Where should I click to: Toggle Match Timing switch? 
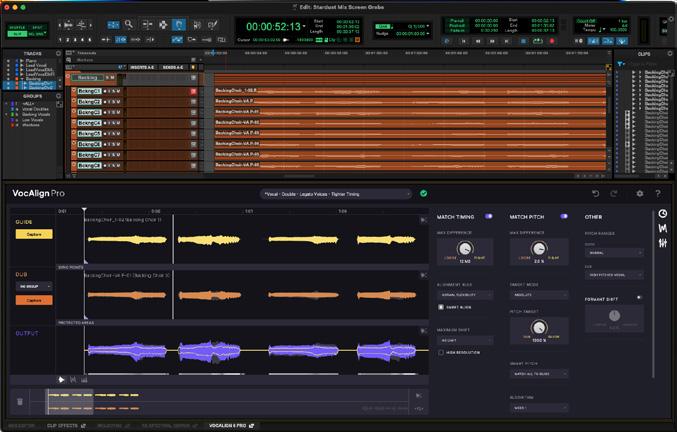click(x=489, y=216)
